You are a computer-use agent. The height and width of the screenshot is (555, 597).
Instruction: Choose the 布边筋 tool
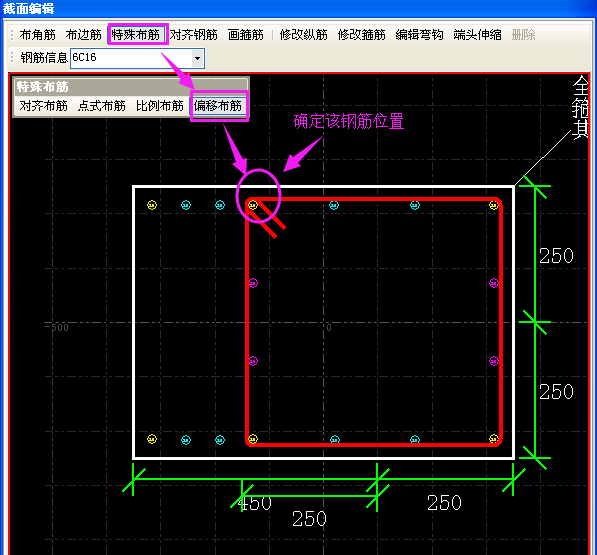coord(83,35)
